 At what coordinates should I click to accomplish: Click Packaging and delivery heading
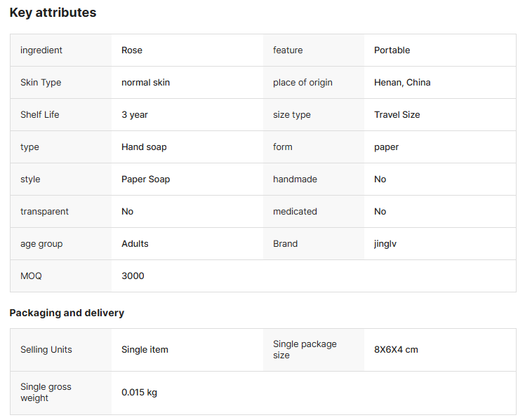67,313
